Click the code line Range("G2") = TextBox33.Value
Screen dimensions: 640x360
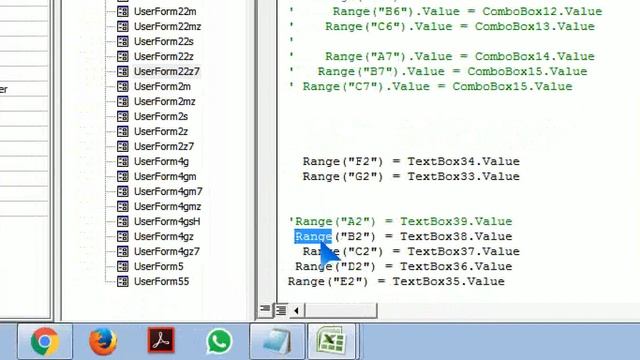coord(411,176)
